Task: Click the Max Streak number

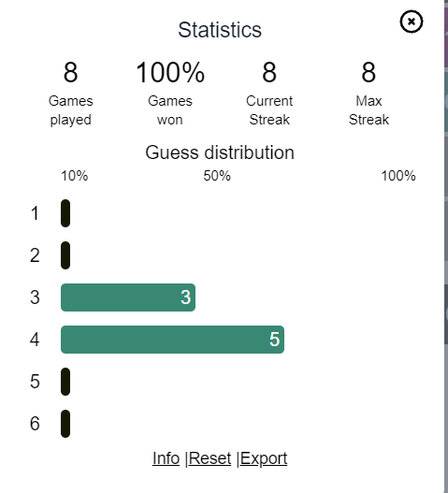Action: click(369, 72)
